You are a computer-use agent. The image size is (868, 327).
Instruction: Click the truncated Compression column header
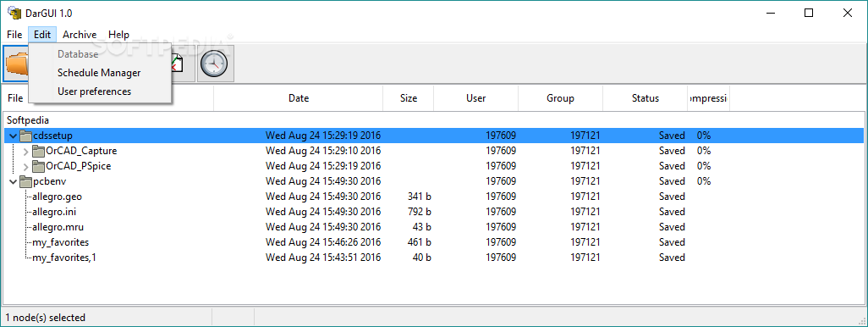[x=709, y=98]
